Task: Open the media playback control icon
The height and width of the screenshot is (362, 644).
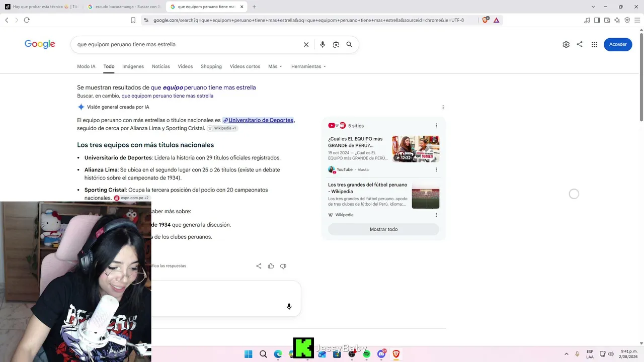Action: 587,20
